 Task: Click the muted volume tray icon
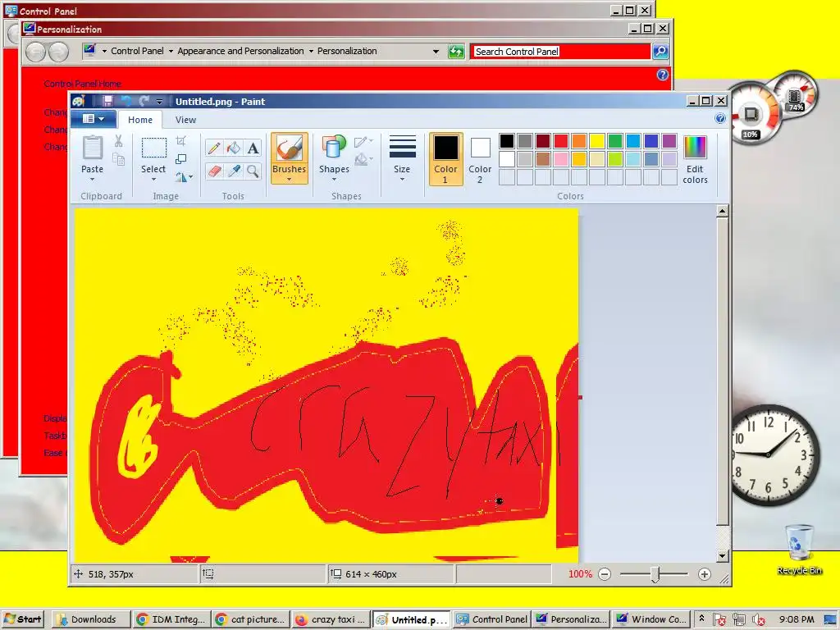[759, 619]
